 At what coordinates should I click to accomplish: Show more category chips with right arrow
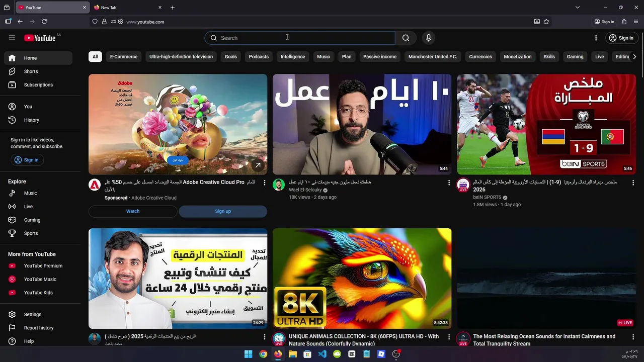tap(634, 57)
